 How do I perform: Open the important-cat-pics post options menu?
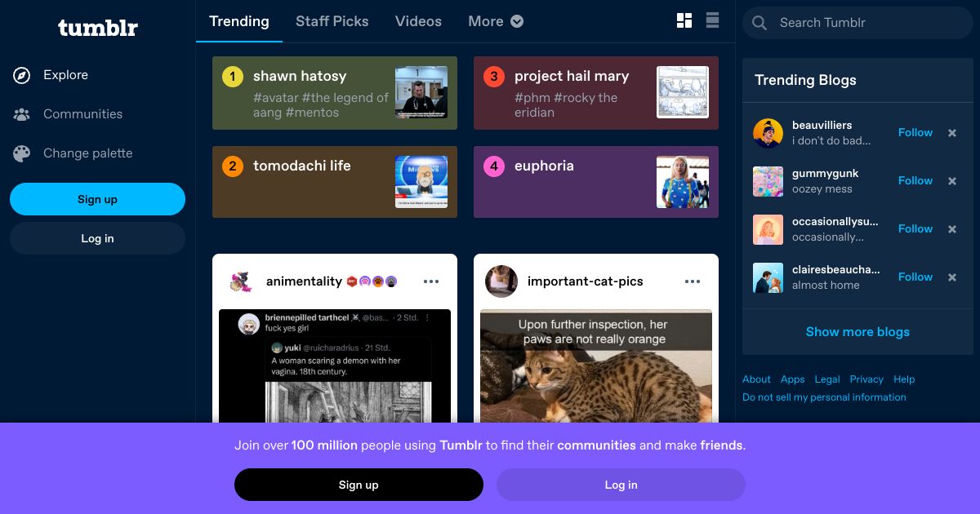pyautogui.click(x=693, y=281)
